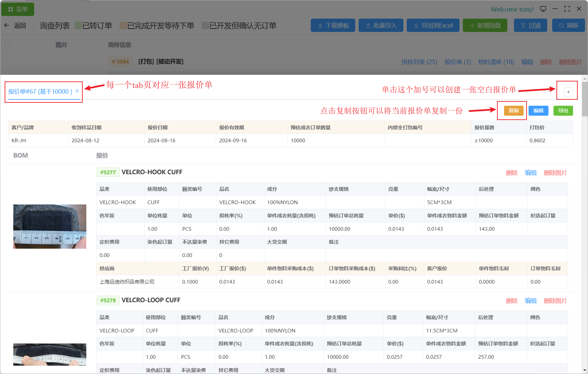
Task: Click the monitor icon next to Welcome tony
Action: [x=543, y=9]
